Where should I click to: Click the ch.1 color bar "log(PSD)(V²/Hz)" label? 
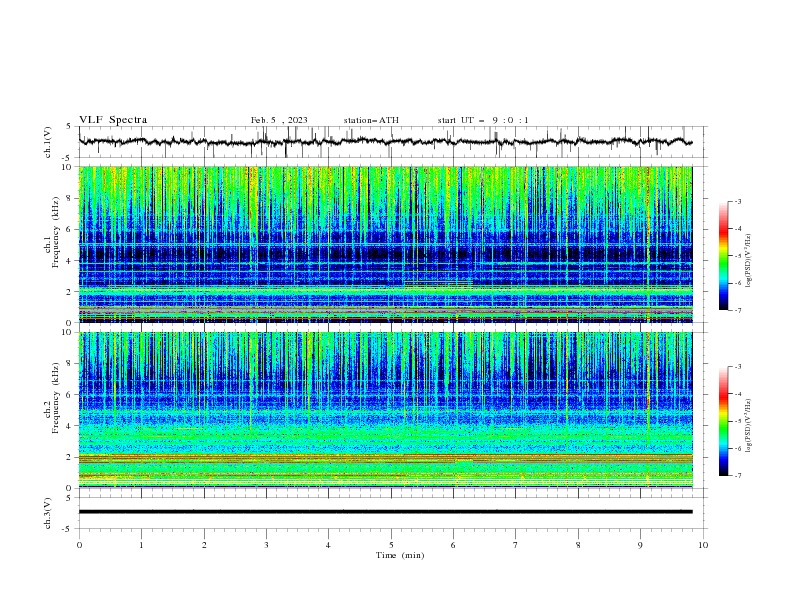(748, 261)
